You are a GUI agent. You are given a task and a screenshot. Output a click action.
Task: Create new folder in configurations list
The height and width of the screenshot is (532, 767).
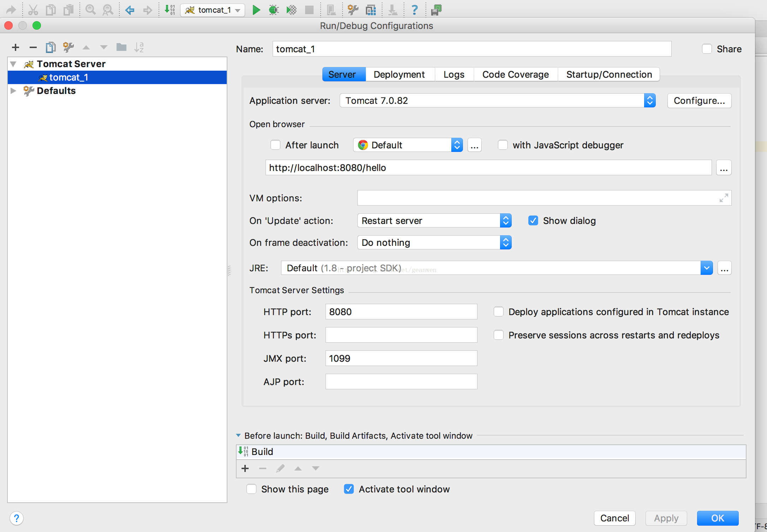(x=121, y=47)
